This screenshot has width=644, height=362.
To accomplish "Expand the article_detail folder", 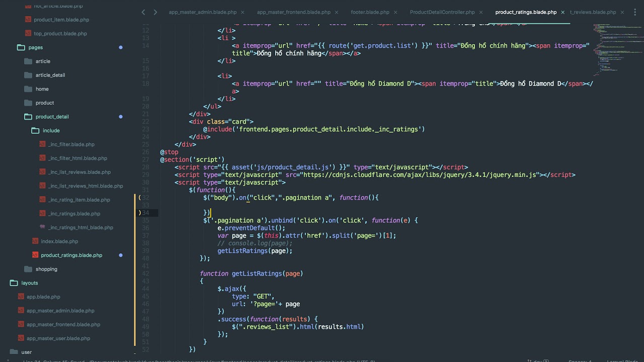I will (28, 75).
